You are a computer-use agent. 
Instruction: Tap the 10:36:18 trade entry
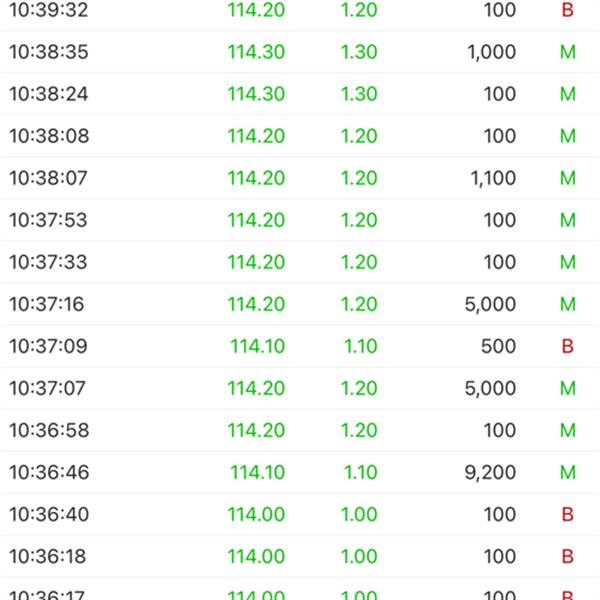pyautogui.click(x=300, y=557)
